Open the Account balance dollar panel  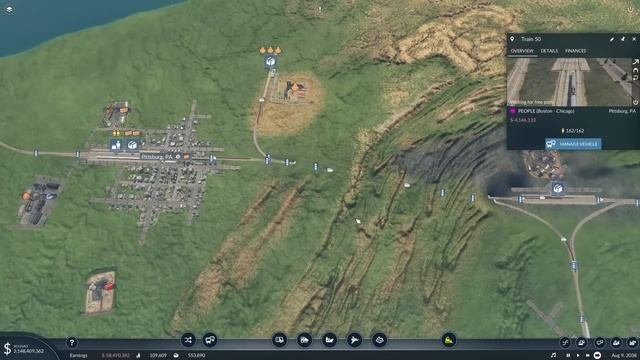point(23,348)
